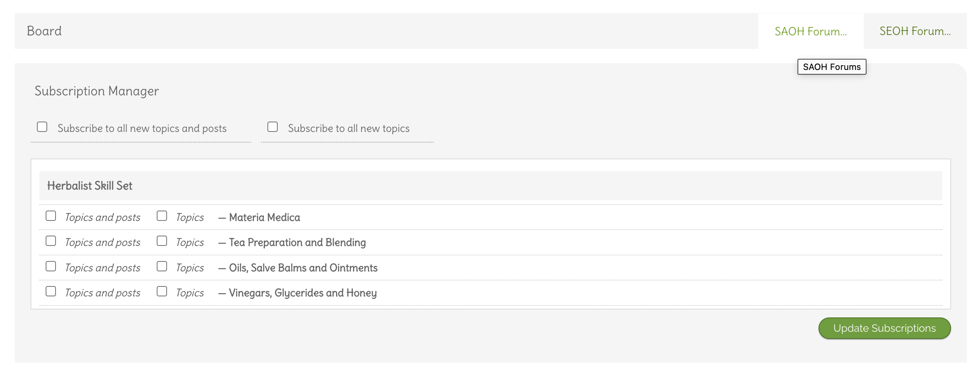
Task: Open Tea Preparation and Blending forum
Action: [x=297, y=242]
